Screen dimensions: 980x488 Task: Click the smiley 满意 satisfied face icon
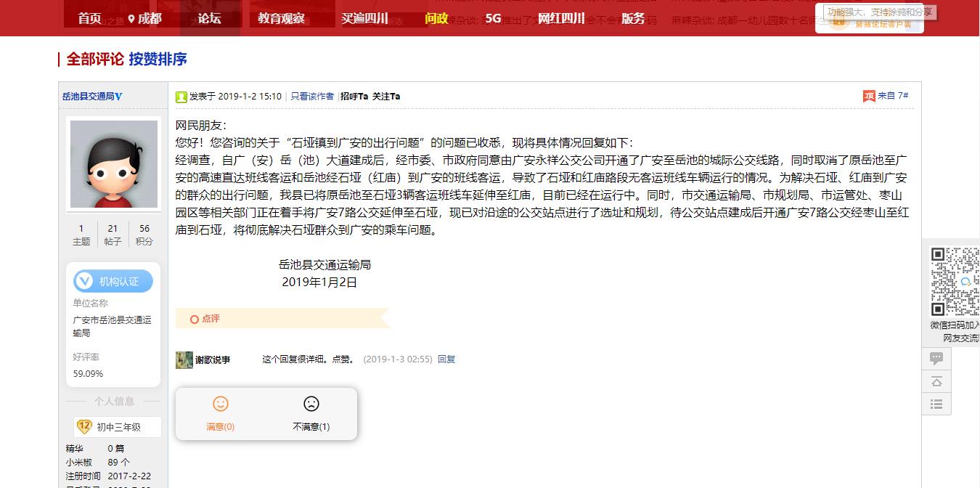(x=220, y=404)
